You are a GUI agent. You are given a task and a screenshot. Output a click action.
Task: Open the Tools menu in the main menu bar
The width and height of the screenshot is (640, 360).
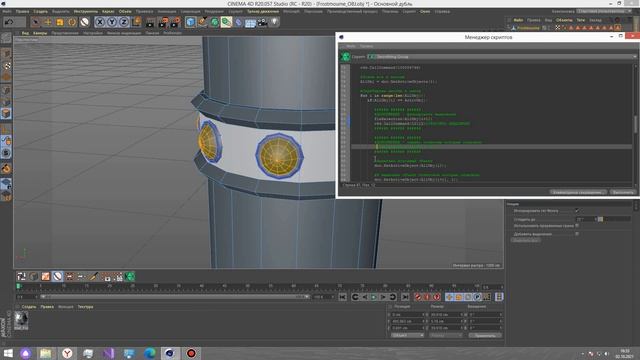coord(86,11)
